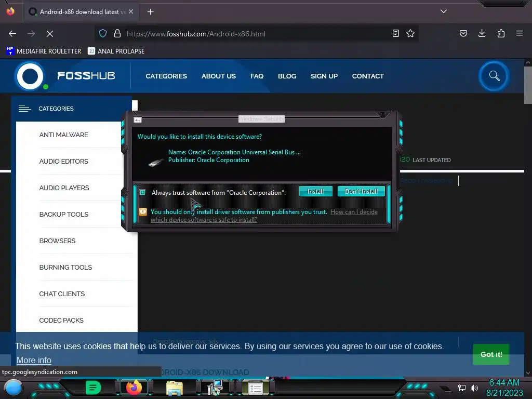Click the Windows Security dialog title icon
This screenshot has height=399, width=532.
point(137,120)
